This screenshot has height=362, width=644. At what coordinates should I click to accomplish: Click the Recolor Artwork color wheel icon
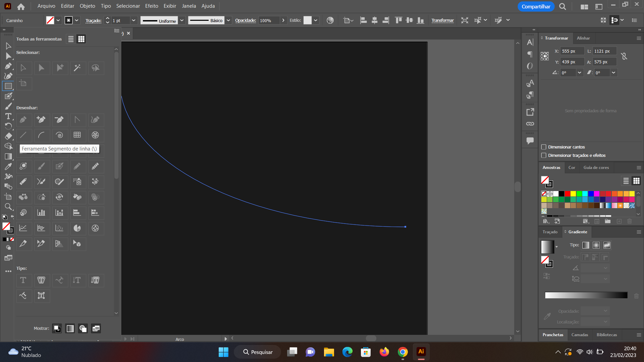pyautogui.click(x=330, y=20)
